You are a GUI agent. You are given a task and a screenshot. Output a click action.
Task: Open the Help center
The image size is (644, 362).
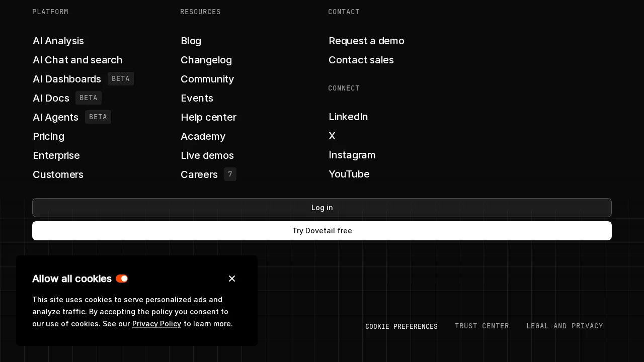tap(208, 117)
